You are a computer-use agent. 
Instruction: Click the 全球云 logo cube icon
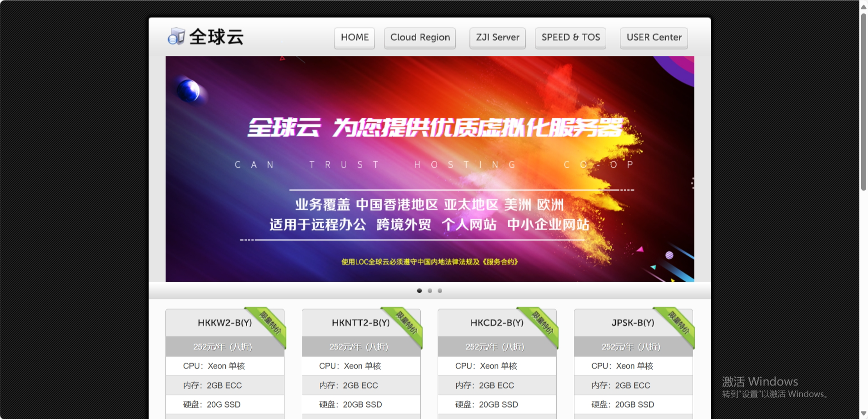coord(176,36)
